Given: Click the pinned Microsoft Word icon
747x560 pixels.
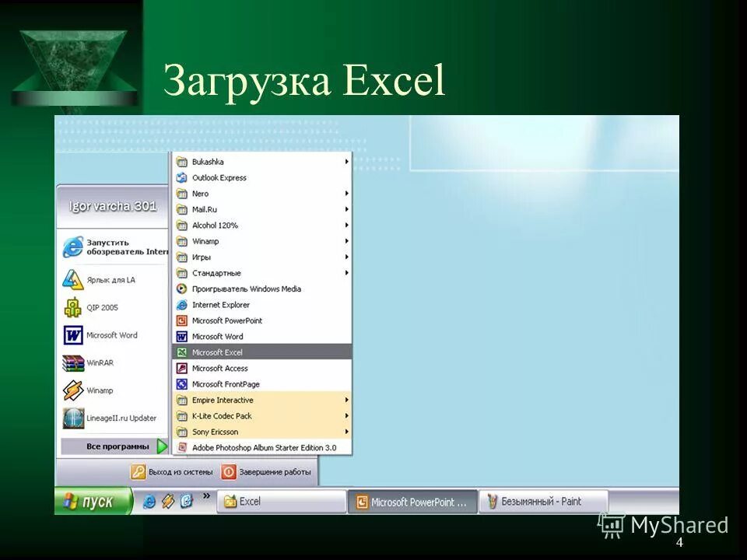Looking at the screenshot, I should [x=73, y=335].
